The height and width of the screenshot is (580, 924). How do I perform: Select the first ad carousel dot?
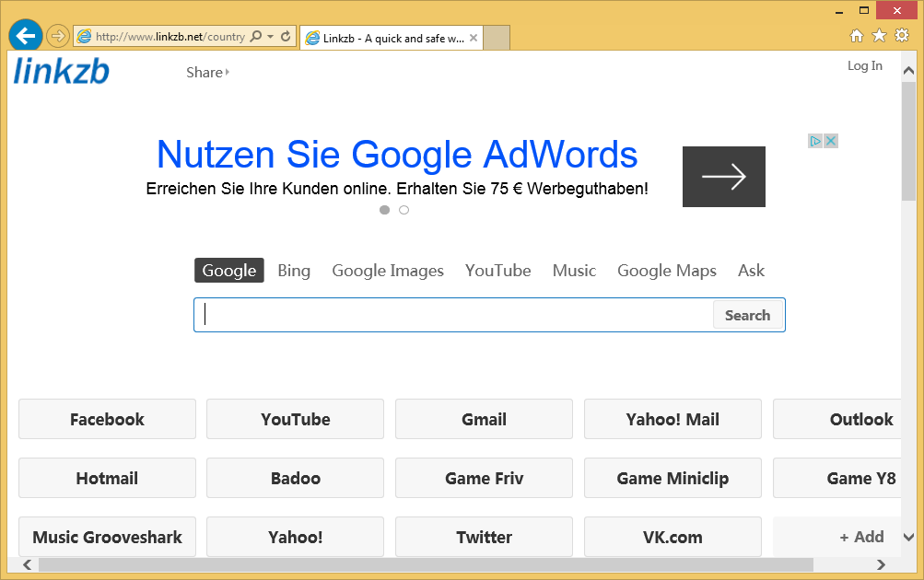[x=384, y=210]
